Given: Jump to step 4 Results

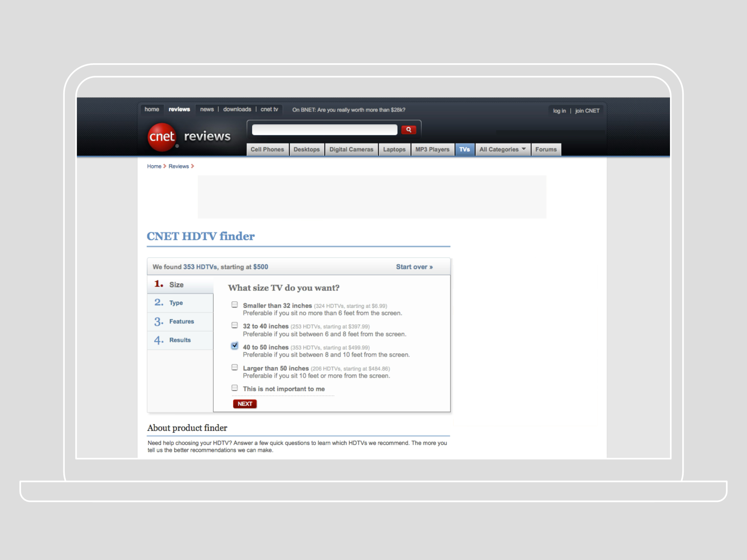Looking at the screenshot, I should tap(180, 340).
